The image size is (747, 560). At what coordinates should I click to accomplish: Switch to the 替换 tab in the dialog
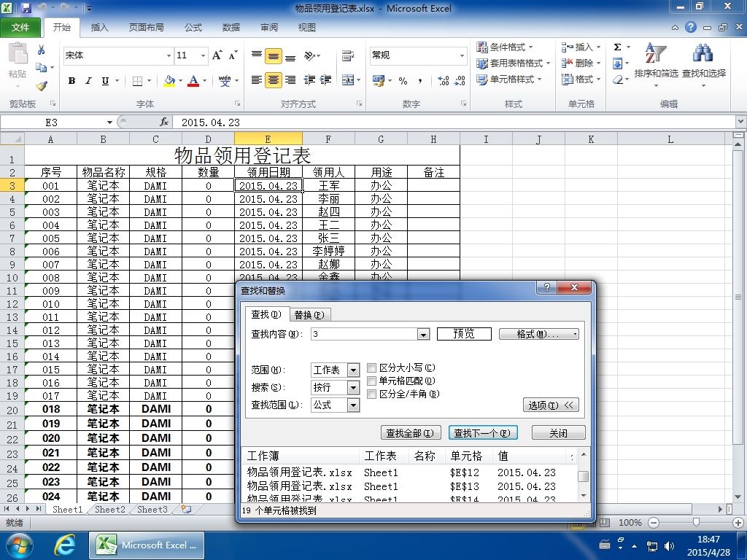point(309,315)
